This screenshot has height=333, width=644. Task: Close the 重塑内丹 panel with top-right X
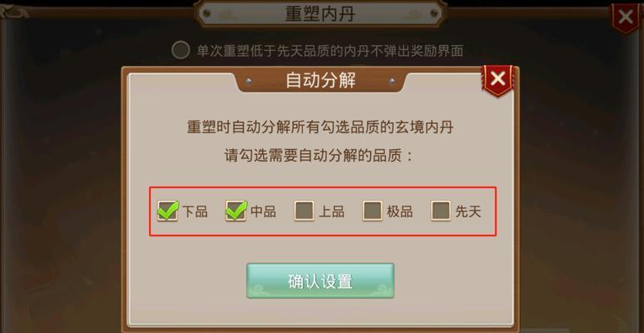pyautogui.click(x=626, y=17)
